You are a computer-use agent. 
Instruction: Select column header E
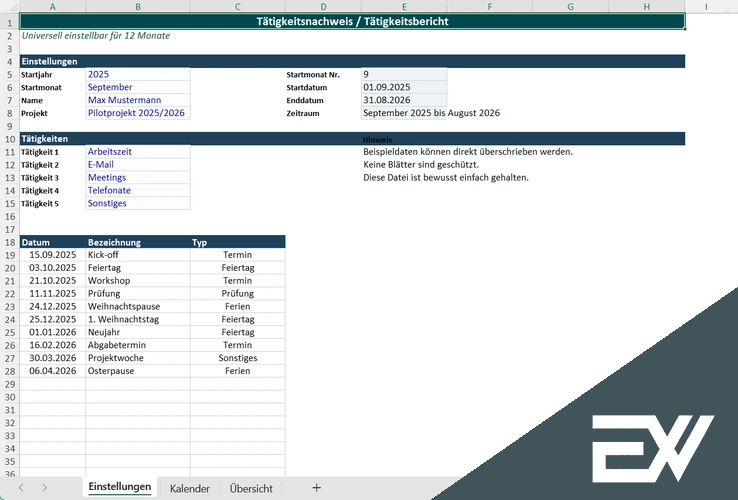pyautogui.click(x=404, y=7)
